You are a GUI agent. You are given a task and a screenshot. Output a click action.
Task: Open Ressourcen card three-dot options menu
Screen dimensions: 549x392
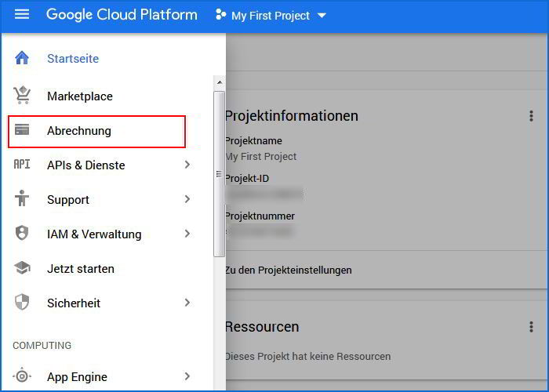pyautogui.click(x=531, y=327)
